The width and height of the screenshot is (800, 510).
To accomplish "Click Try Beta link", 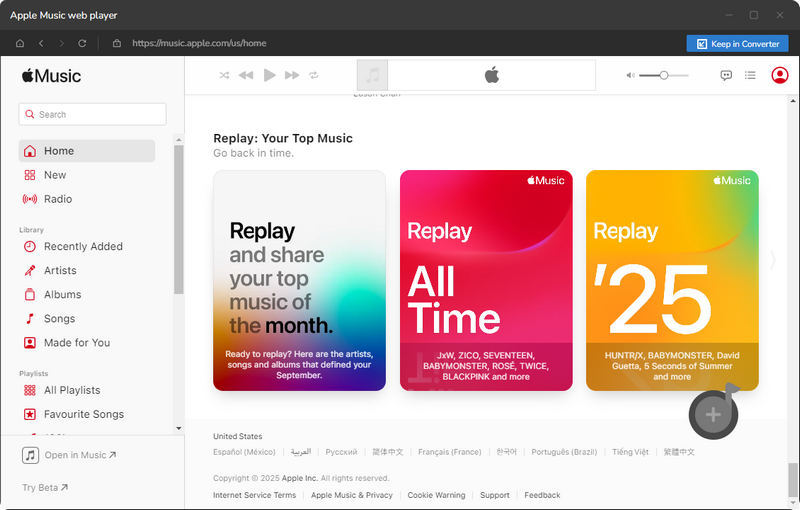I will [x=45, y=488].
